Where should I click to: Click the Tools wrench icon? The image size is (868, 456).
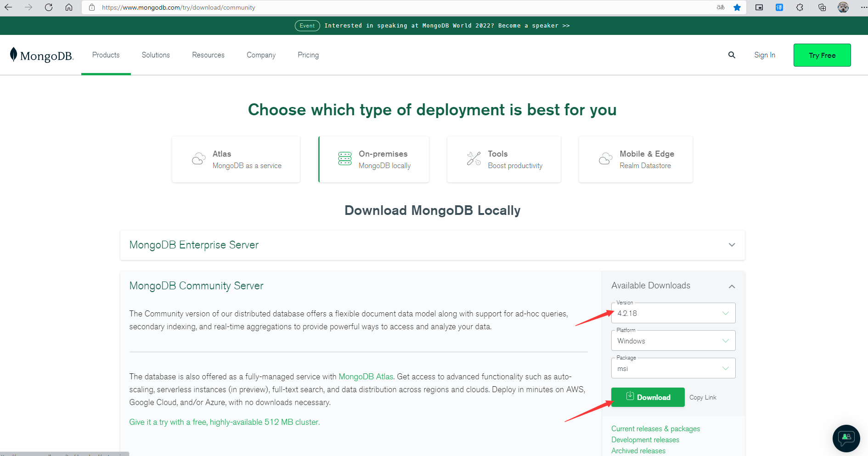[x=474, y=158]
